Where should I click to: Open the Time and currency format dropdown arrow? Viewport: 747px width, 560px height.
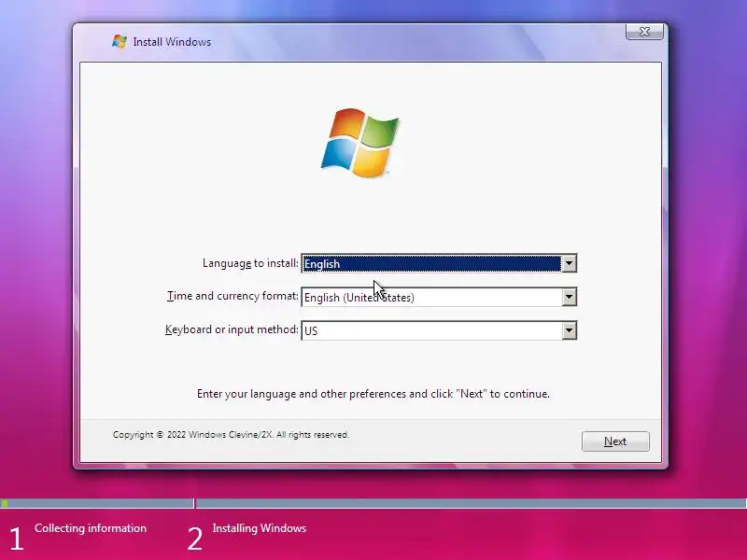tap(569, 297)
